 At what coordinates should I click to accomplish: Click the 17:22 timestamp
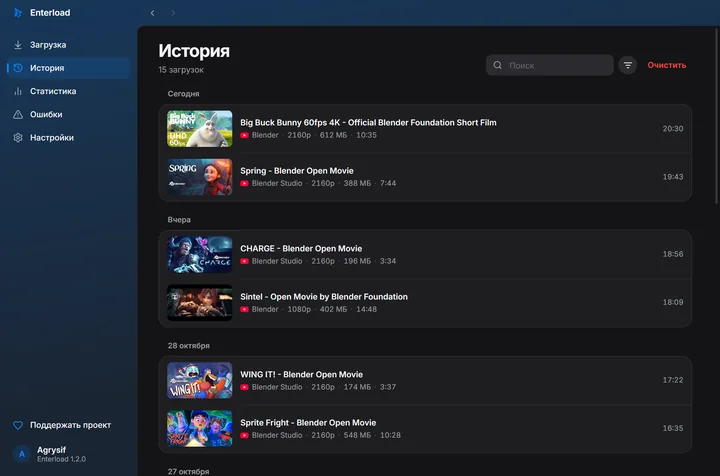point(673,380)
